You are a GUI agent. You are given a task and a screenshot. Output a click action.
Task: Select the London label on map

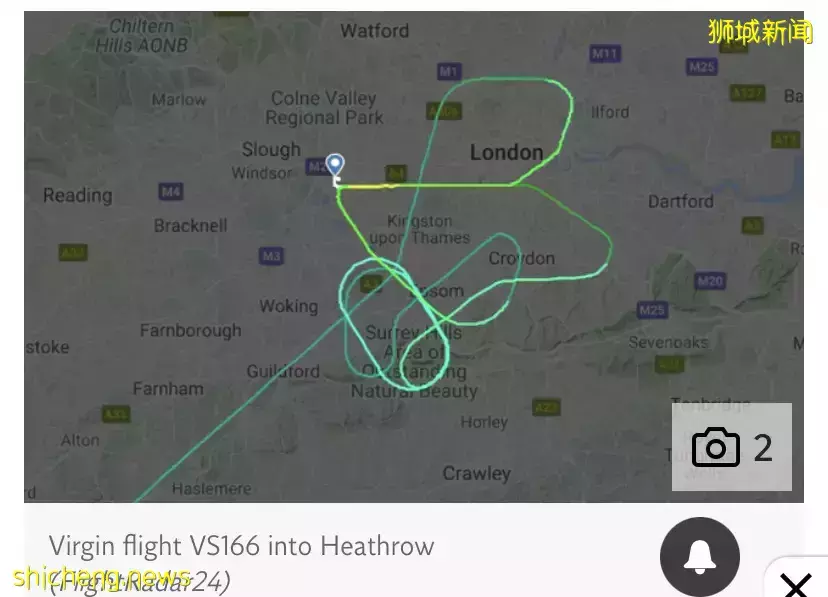click(506, 153)
